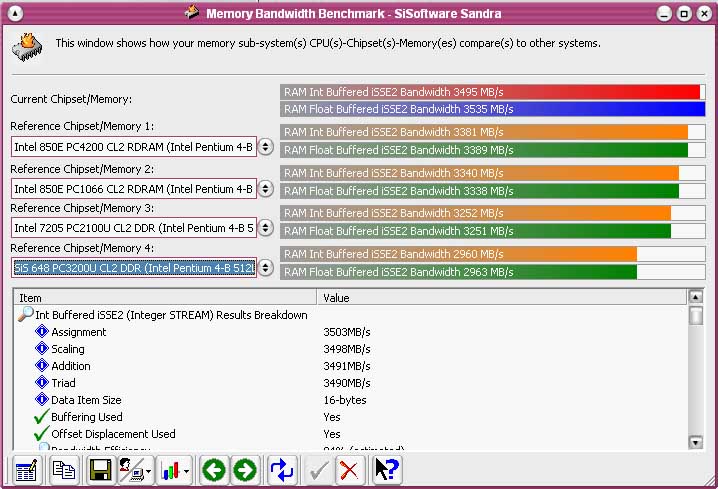Image resolution: width=718 pixels, height=489 pixels.
Task: Click the Value column header
Action: [x=502, y=298]
